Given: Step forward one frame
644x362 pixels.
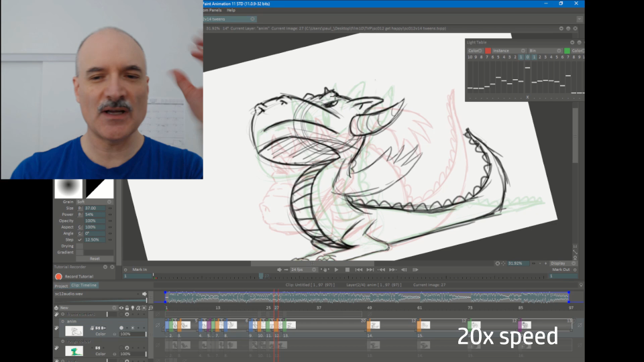Looking at the screenshot, I should click(x=415, y=269).
